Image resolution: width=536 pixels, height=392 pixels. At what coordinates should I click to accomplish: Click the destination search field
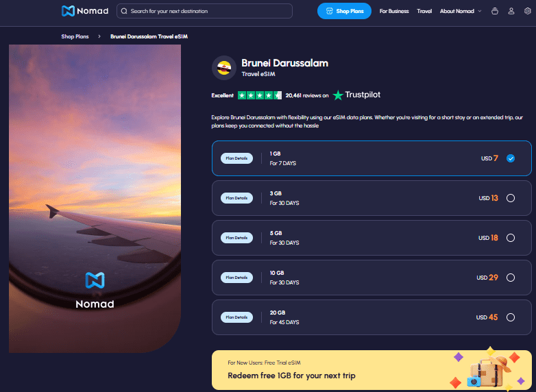[x=204, y=11]
